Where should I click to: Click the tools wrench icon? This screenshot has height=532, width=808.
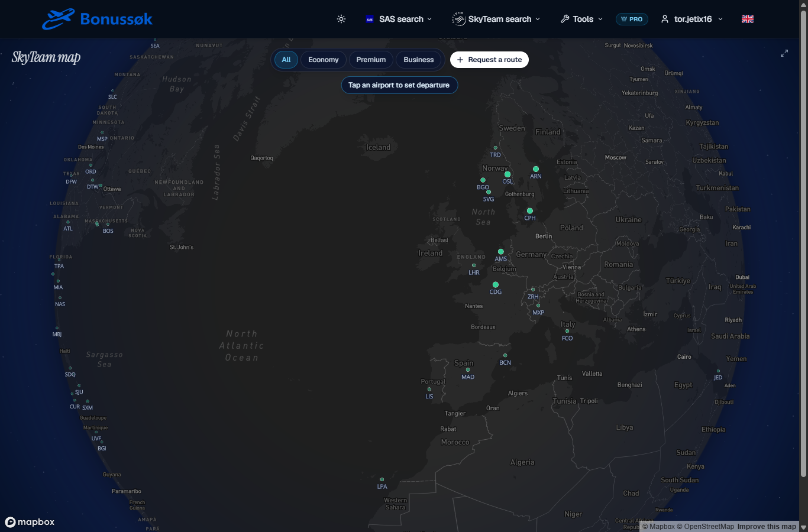(x=565, y=19)
